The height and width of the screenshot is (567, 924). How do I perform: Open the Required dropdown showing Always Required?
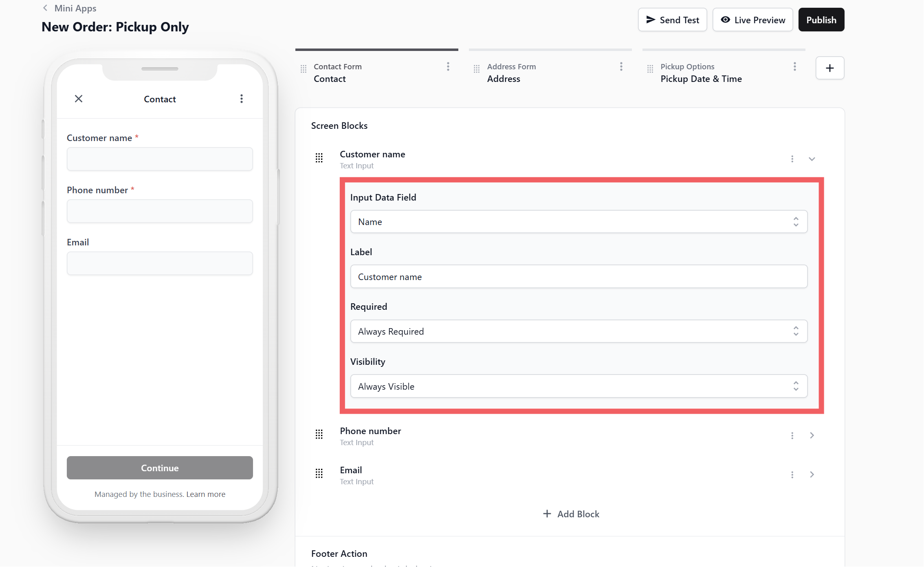[579, 331]
